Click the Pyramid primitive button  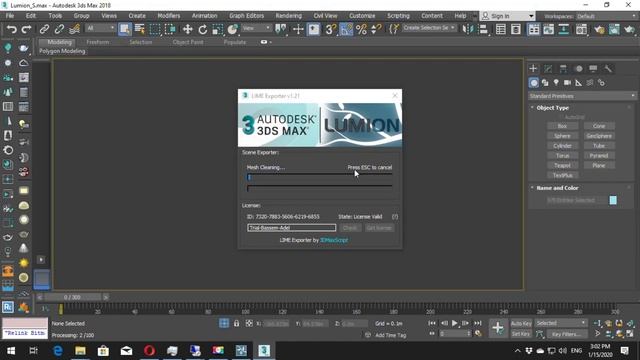click(x=599, y=156)
